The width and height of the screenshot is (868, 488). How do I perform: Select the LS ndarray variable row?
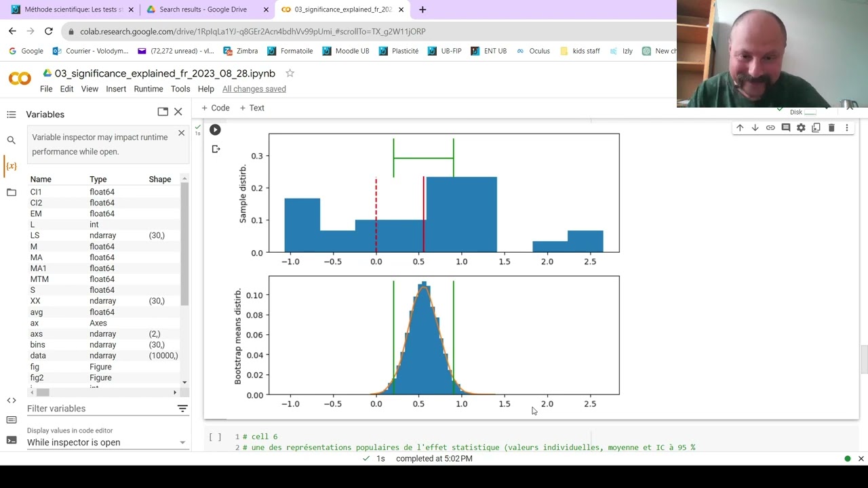tap(104, 235)
